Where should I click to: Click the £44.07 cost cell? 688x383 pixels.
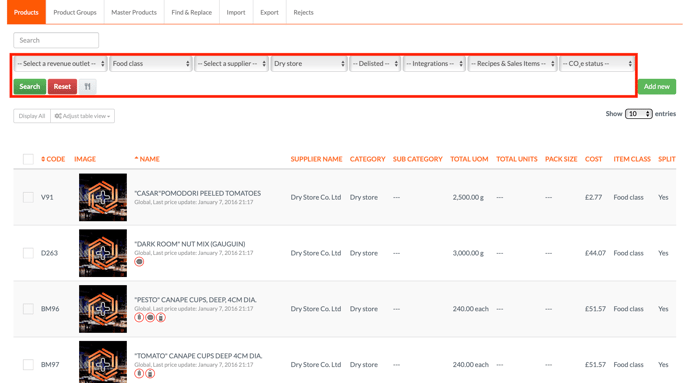pos(595,253)
